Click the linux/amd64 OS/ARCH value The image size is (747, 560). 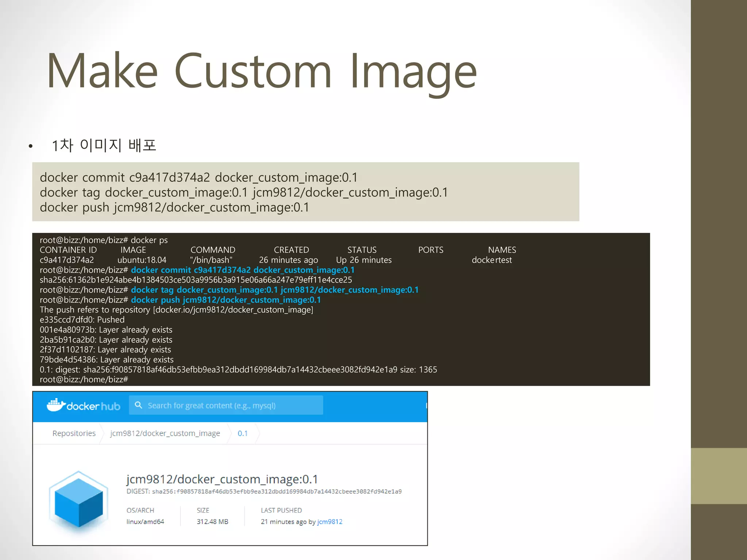[x=145, y=522]
